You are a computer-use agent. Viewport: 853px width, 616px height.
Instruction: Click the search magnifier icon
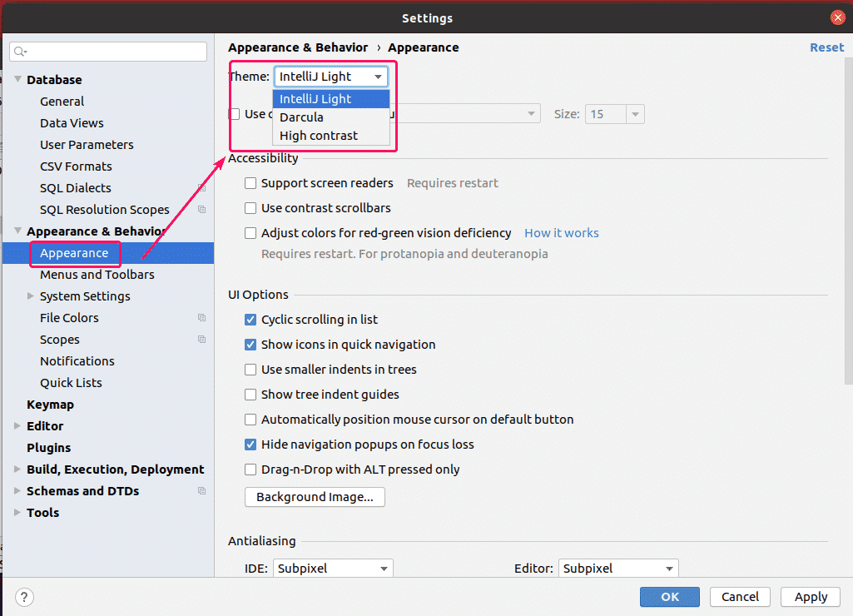coord(21,51)
